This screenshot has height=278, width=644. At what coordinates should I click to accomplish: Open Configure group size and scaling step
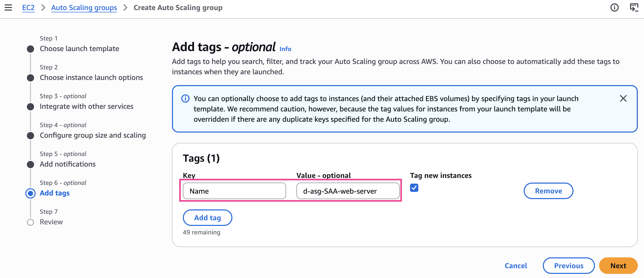[93, 135]
